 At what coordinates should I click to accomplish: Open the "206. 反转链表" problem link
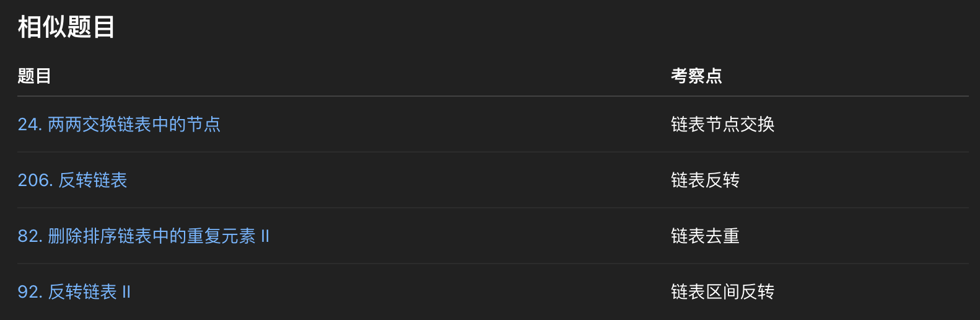point(72,180)
